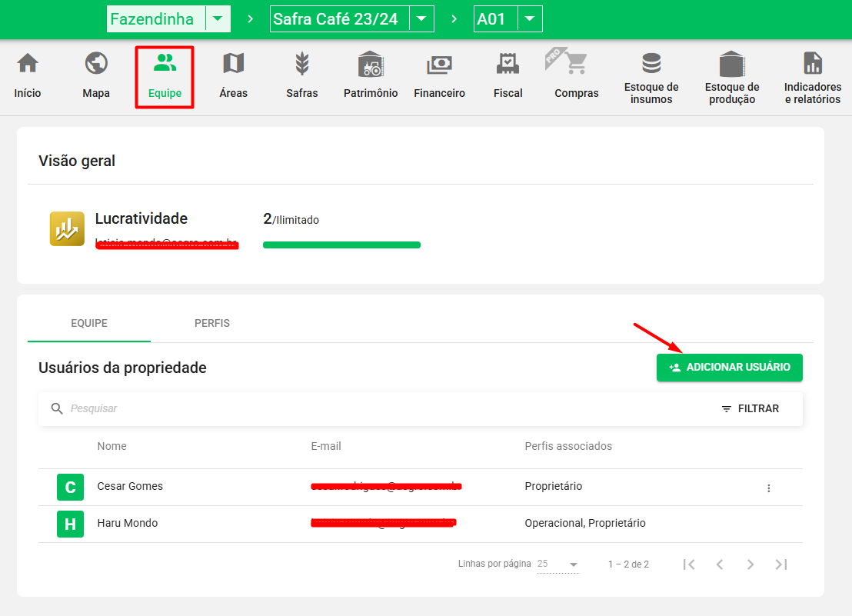The width and height of the screenshot is (852, 616).
Task: Expand the Safra Café 23/24 dropdown
Action: [x=421, y=19]
